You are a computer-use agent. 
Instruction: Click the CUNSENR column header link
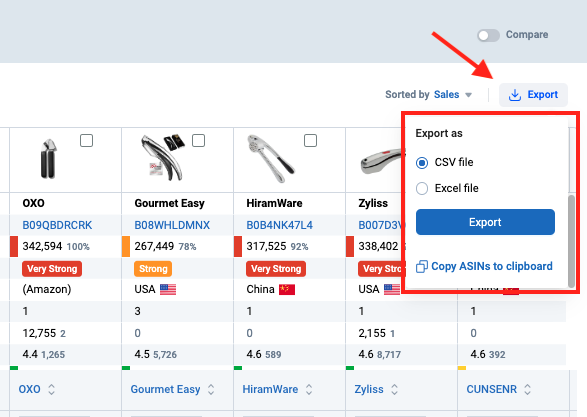click(x=492, y=389)
